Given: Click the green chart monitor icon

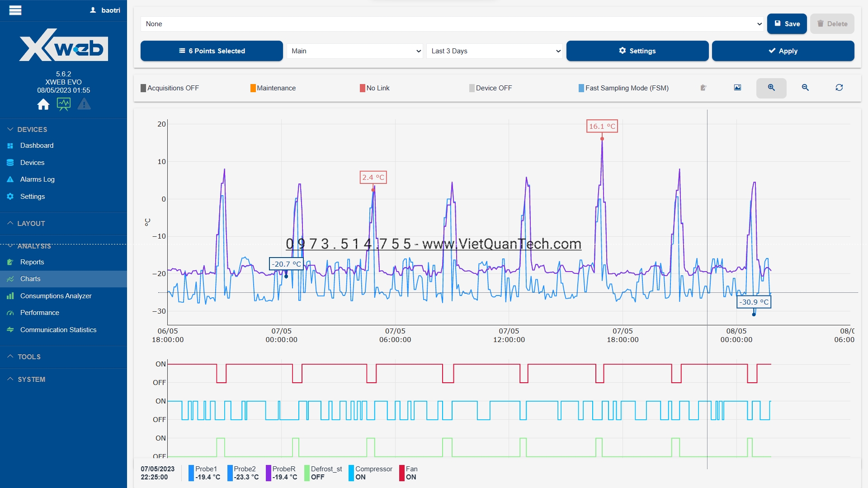Looking at the screenshot, I should [x=64, y=104].
